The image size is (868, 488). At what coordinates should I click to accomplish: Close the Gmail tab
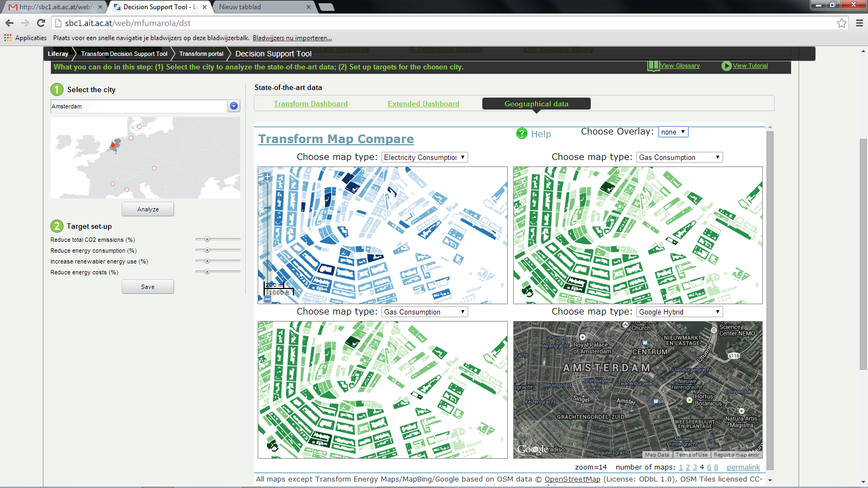pos(100,7)
